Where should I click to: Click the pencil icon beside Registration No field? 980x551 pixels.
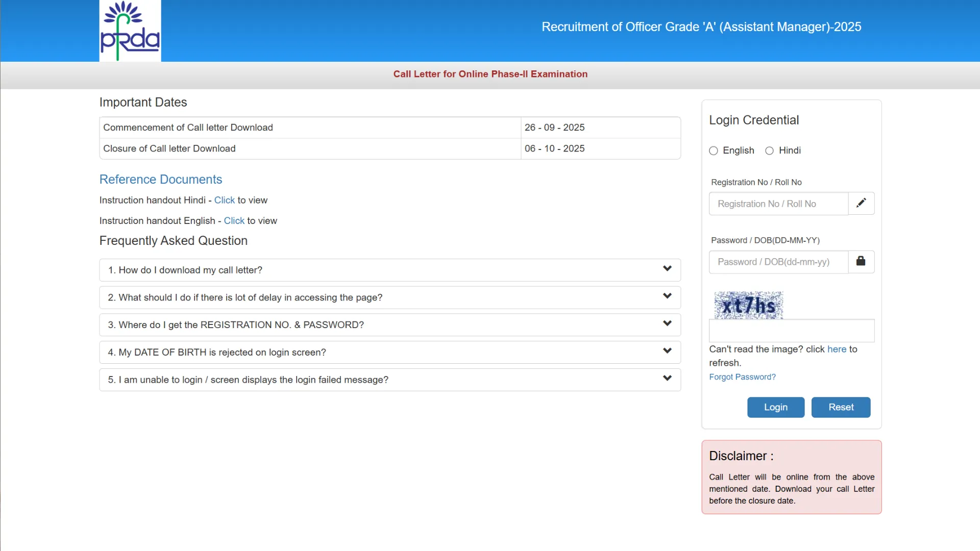(861, 203)
